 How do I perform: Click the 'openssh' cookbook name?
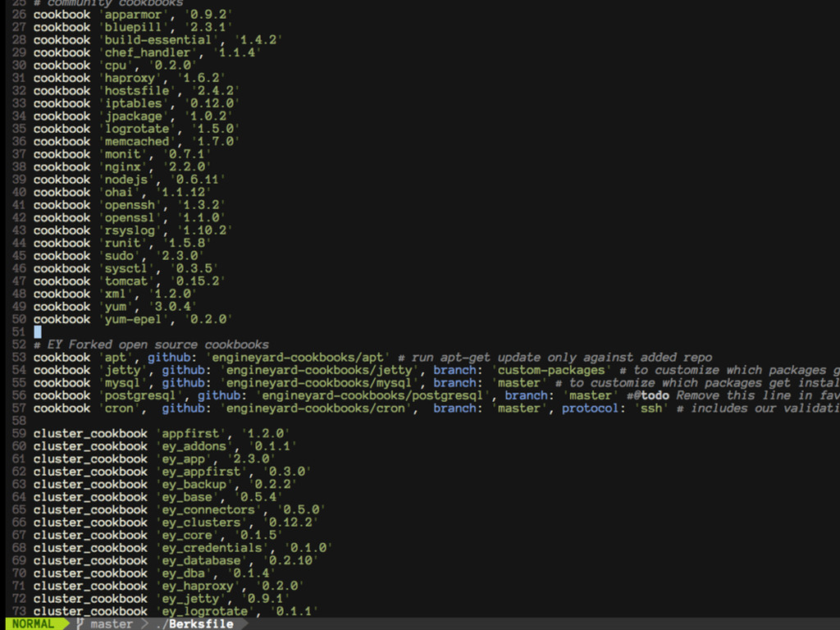pos(130,205)
